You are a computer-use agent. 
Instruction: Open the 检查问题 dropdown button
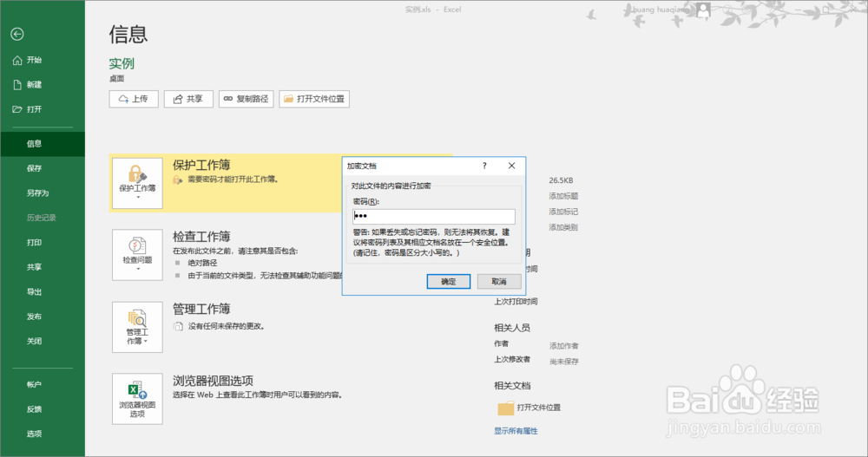coord(137,255)
